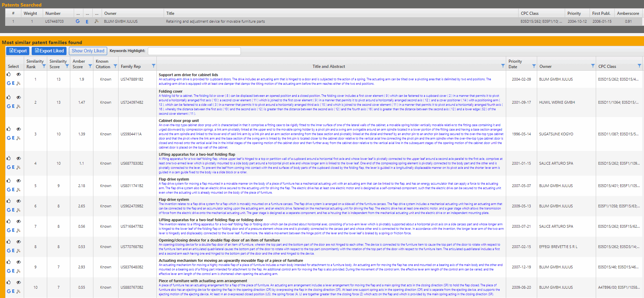Hide rank 9 patent US8376480B2
Image resolution: width=644 pixels, height=298 pixels.
point(19,262)
